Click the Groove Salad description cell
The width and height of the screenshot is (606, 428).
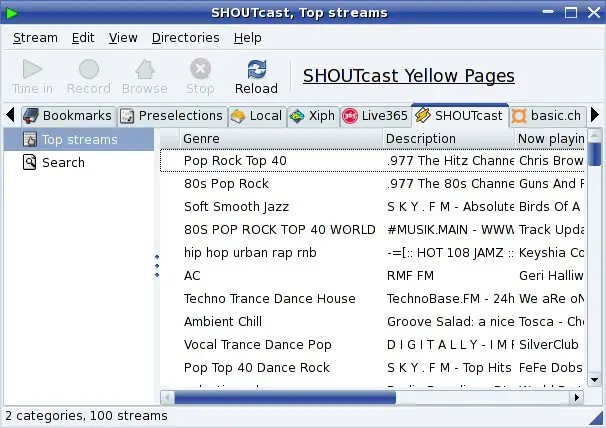(448, 321)
